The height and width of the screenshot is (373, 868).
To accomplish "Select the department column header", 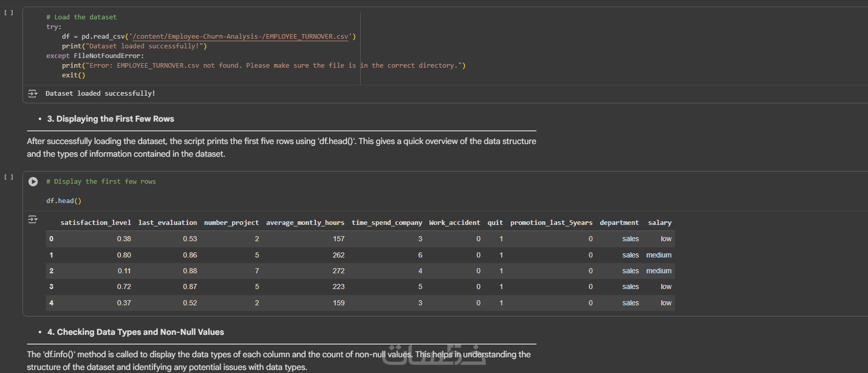I will tap(619, 223).
